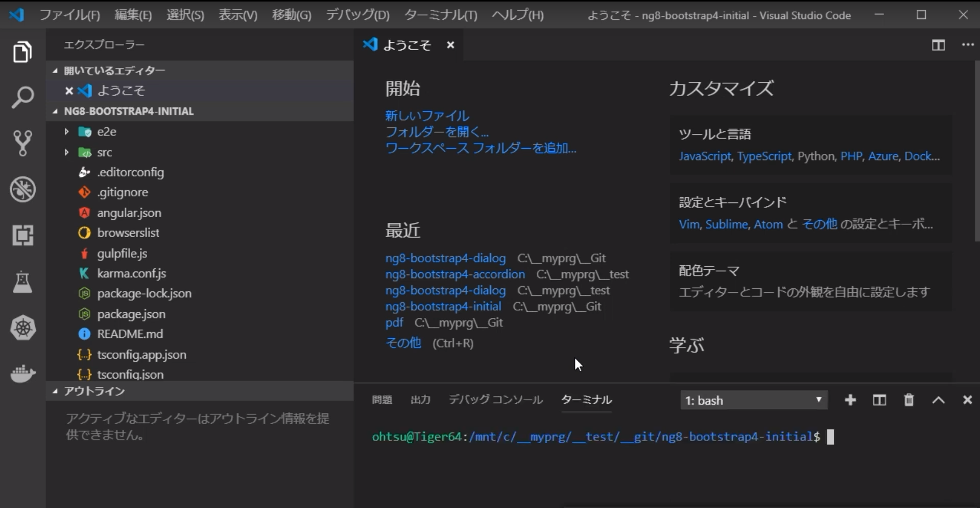Click the VS Code logo icon
The image size is (980, 508).
(x=16, y=14)
